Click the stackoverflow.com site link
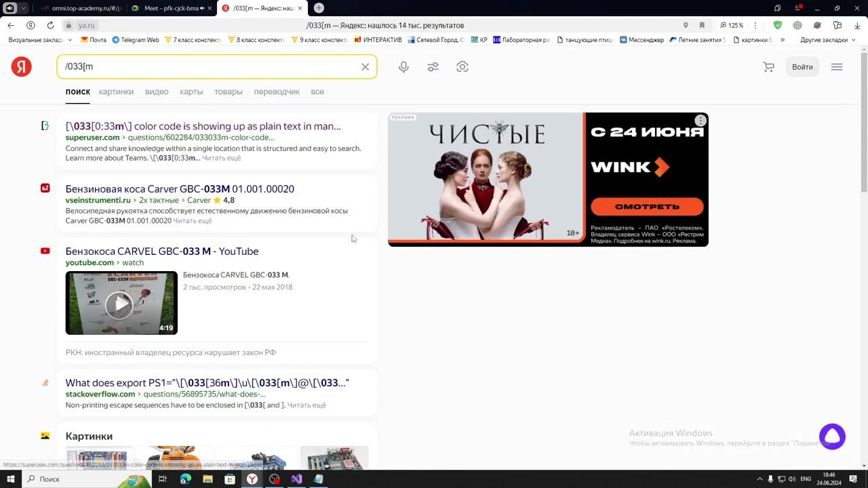 click(100, 394)
